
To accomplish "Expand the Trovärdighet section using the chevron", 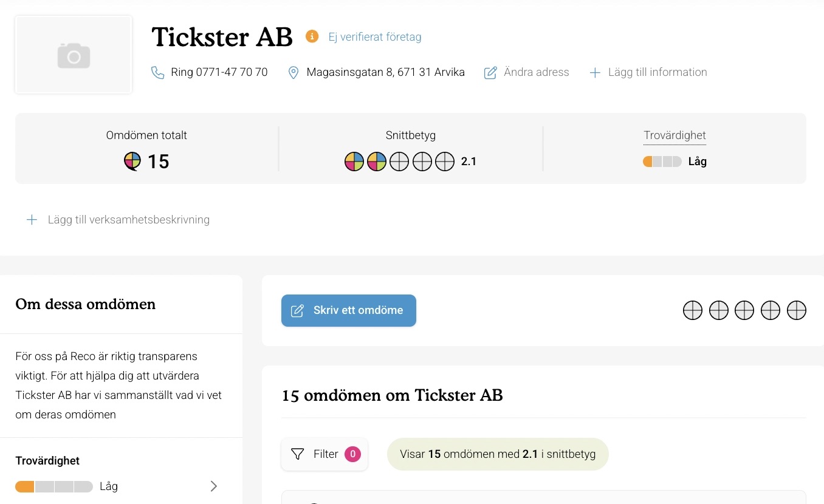I will coord(213,486).
